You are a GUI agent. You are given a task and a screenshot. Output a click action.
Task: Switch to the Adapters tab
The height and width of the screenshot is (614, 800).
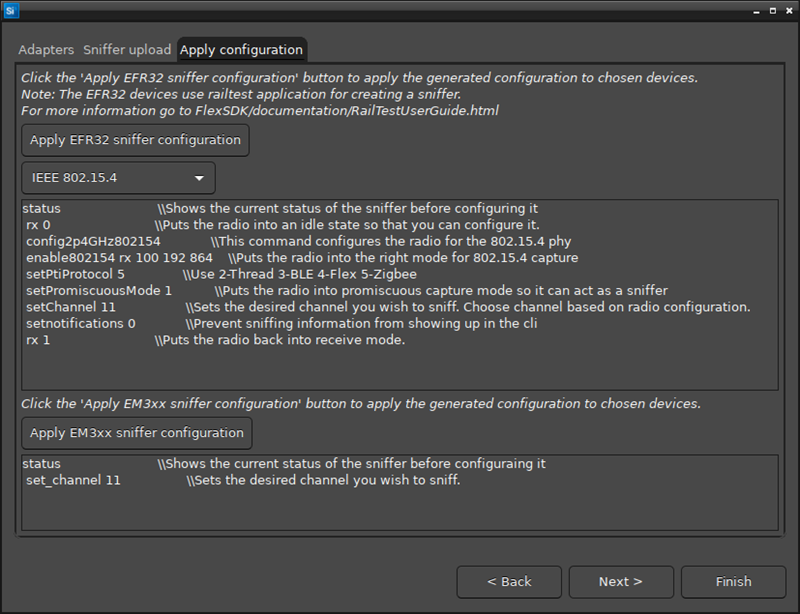pos(46,49)
